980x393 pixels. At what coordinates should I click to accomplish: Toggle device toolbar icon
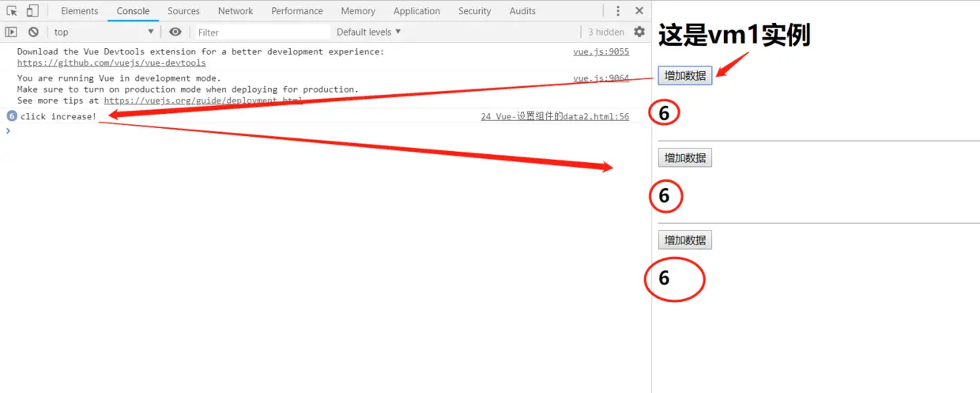tap(32, 11)
